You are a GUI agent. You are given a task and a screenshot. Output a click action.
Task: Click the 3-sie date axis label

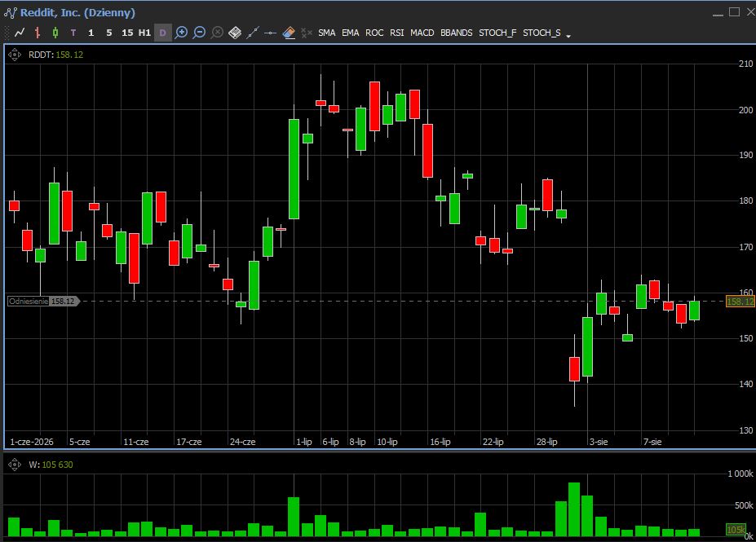pyautogui.click(x=599, y=442)
